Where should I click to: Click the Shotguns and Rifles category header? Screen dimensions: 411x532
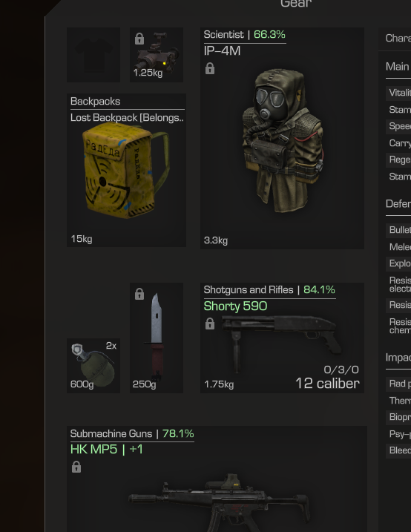coord(249,290)
